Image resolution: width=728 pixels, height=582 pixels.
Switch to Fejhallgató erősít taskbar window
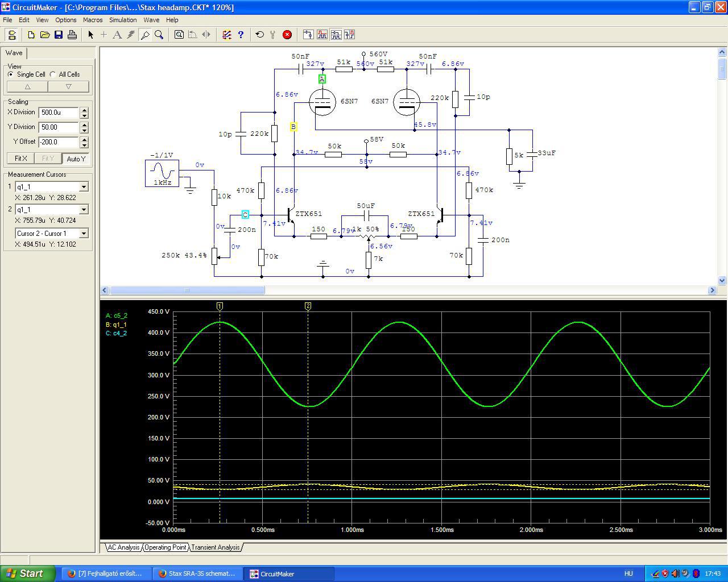click(107, 573)
